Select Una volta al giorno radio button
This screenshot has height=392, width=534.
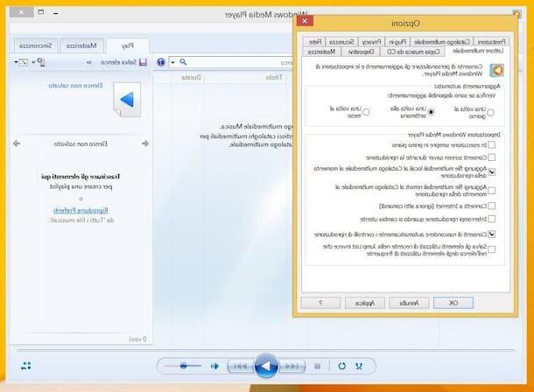click(x=490, y=112)
